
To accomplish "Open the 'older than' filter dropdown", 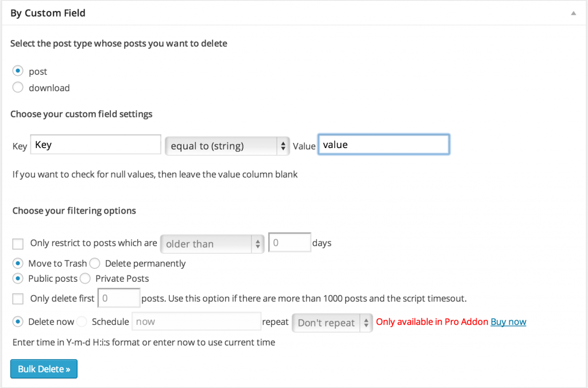I will tap(212, 243).
